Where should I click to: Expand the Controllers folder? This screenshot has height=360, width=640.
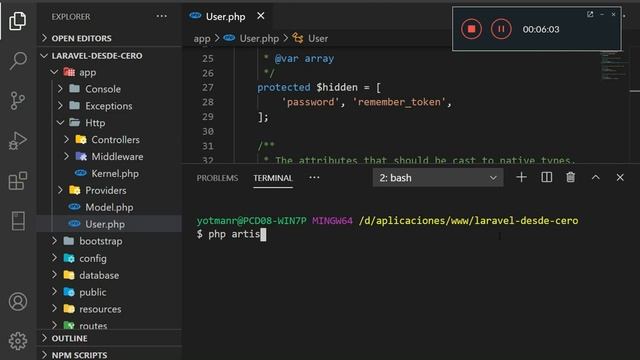[x=109, y=140]
